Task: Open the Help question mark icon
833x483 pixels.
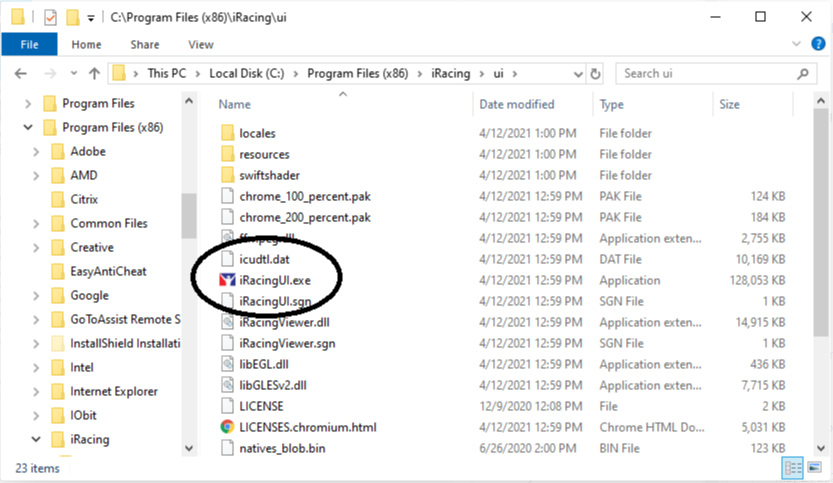Action: point(818,44)
